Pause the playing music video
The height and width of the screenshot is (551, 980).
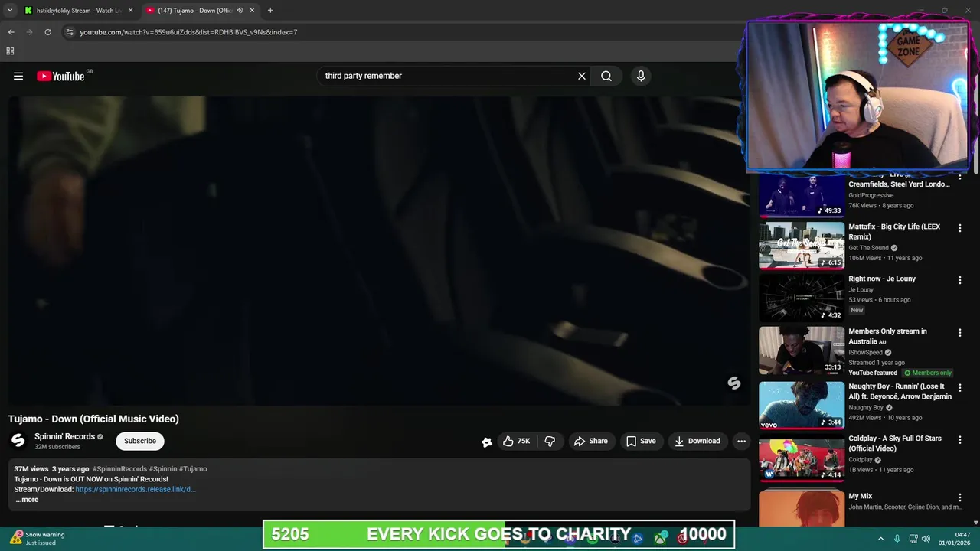point(379,250)
